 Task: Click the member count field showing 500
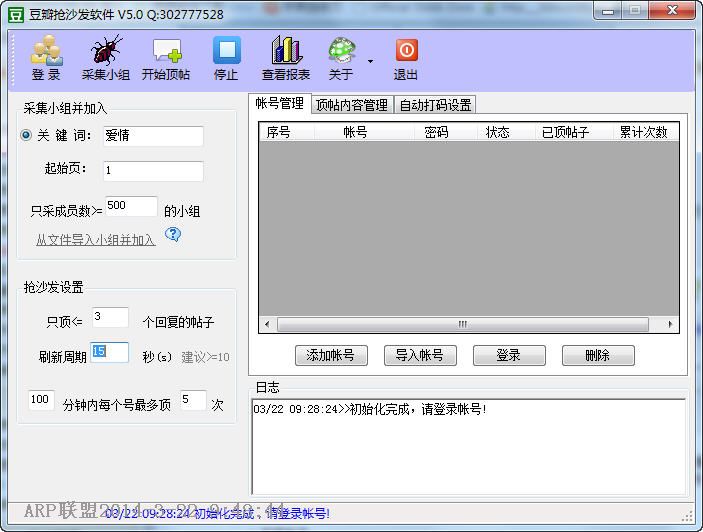pyautogui.click(x=131, y=206)
